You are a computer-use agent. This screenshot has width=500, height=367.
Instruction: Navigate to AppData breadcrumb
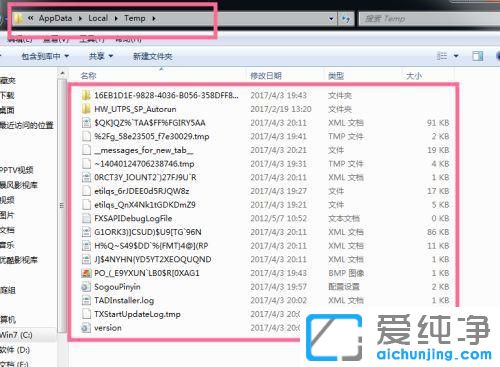tap(55, 18)
